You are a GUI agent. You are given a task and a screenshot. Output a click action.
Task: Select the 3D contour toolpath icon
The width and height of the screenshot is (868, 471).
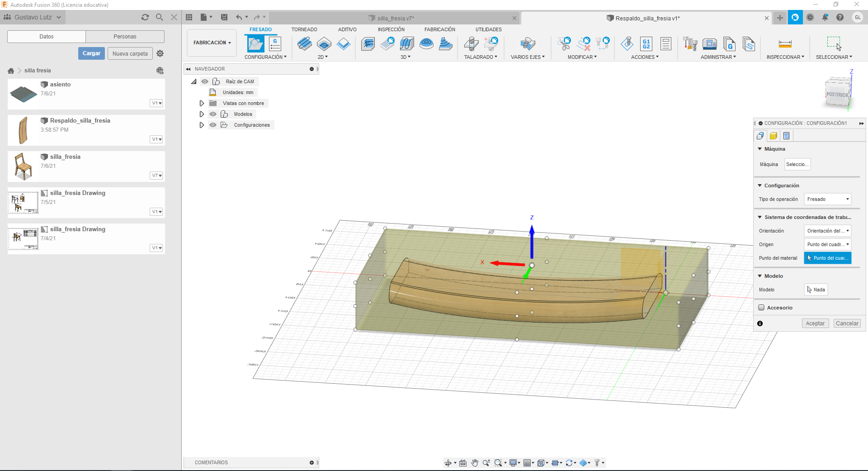pos(426,44)
